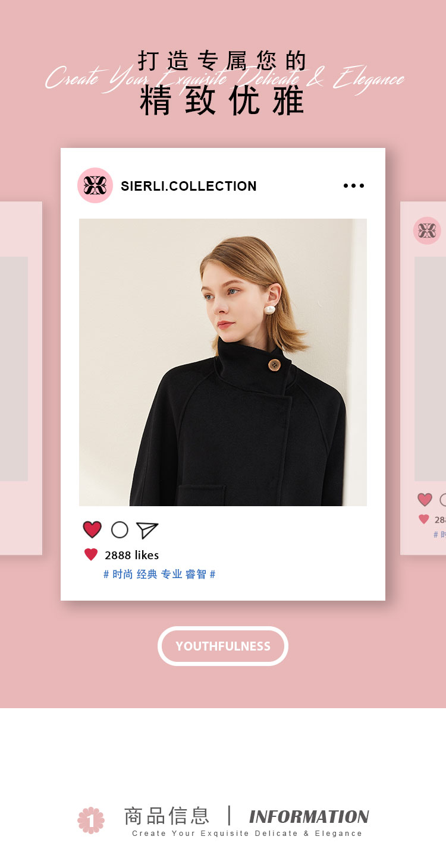The height and width of the screenshot is (868, 446).
Task: Click the paper plane share icon
Action: click(147, 530)
